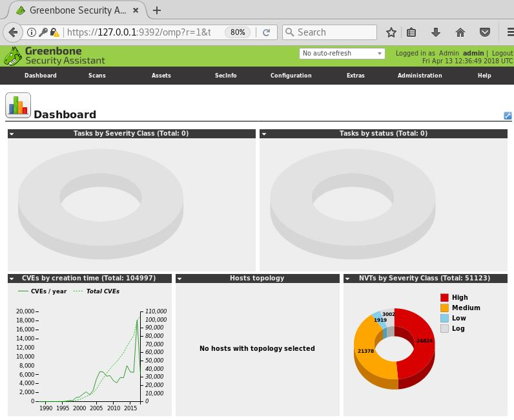Viewport: 514px width, 420px height.
Task: Click the Low severity blue legend swatch
Action: (x=444, y=318)
